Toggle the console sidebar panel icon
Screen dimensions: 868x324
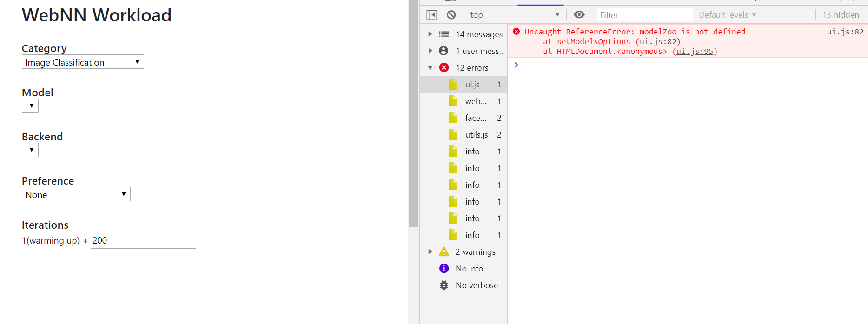[431, 15]
